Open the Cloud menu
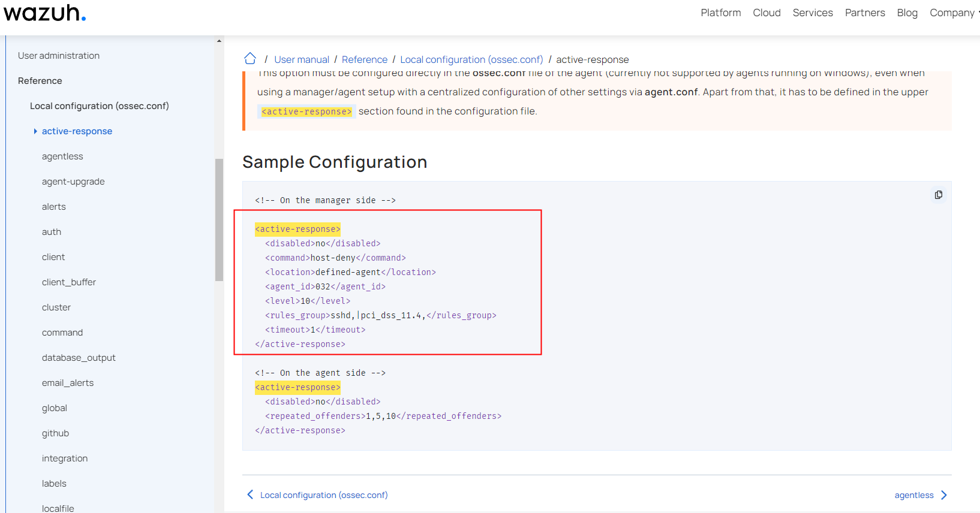Viewport: 980px width, 513px height. point(766,13)
